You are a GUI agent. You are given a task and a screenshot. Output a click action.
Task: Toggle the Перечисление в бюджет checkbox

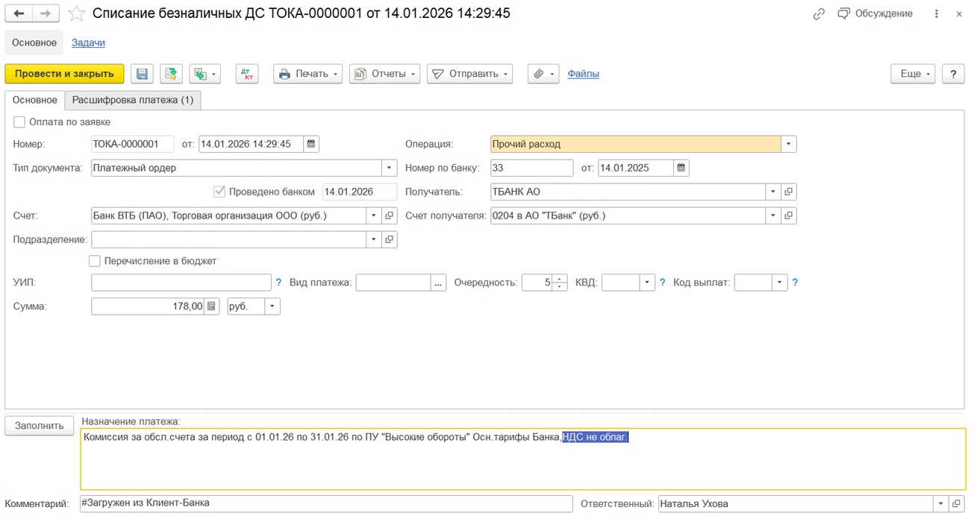pos(95,261)
